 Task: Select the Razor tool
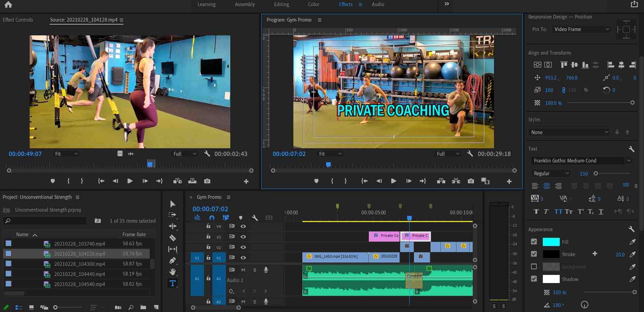(172, 238)
